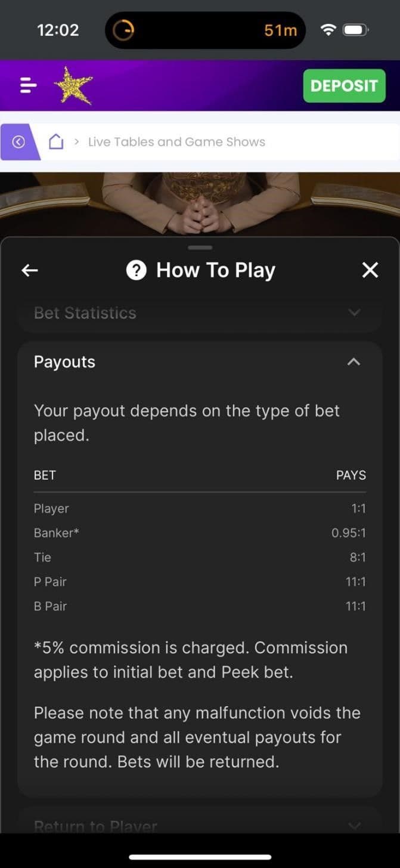Tap the back arrow in the How To Play panel
The image size is (400, 868).
[x=29, y=270]
